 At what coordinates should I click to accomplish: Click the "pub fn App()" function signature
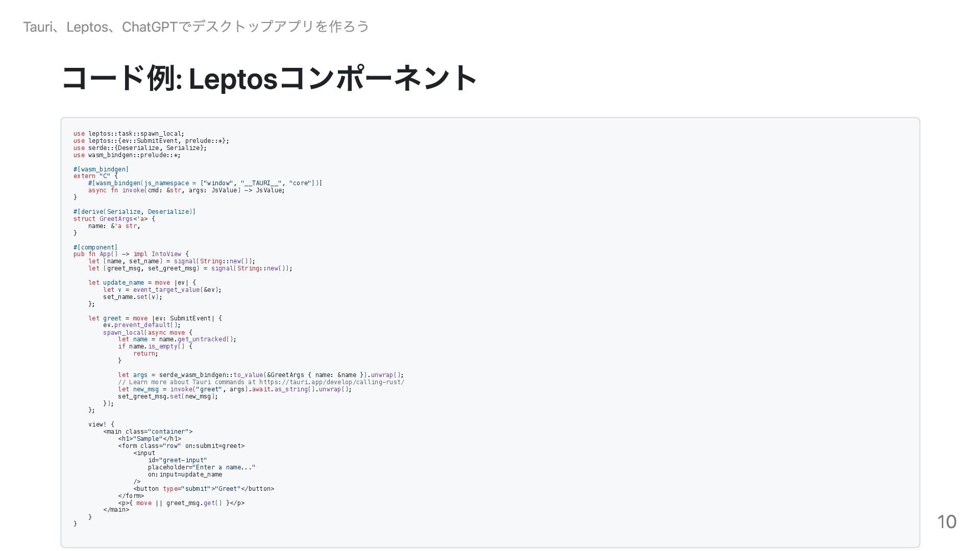point(131,254)
